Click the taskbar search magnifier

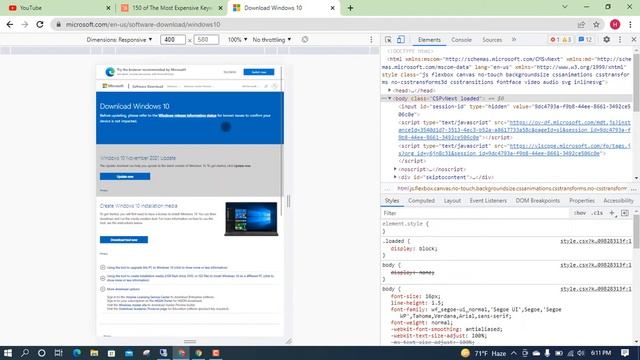25,353
